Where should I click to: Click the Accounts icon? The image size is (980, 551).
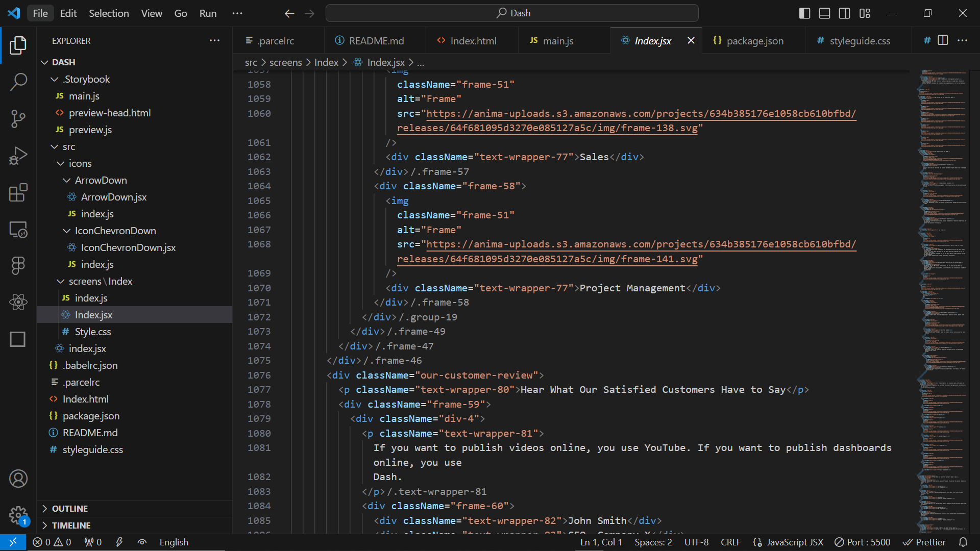point(18,479)
